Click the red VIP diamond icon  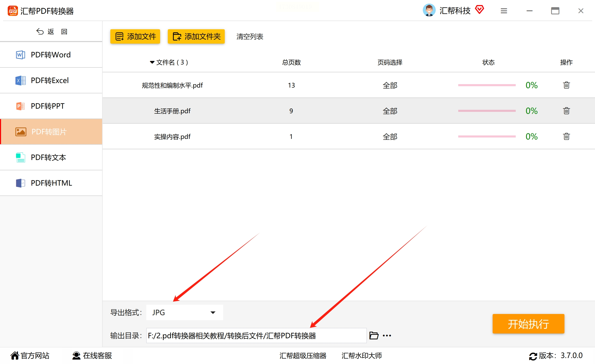pos(479,10)
